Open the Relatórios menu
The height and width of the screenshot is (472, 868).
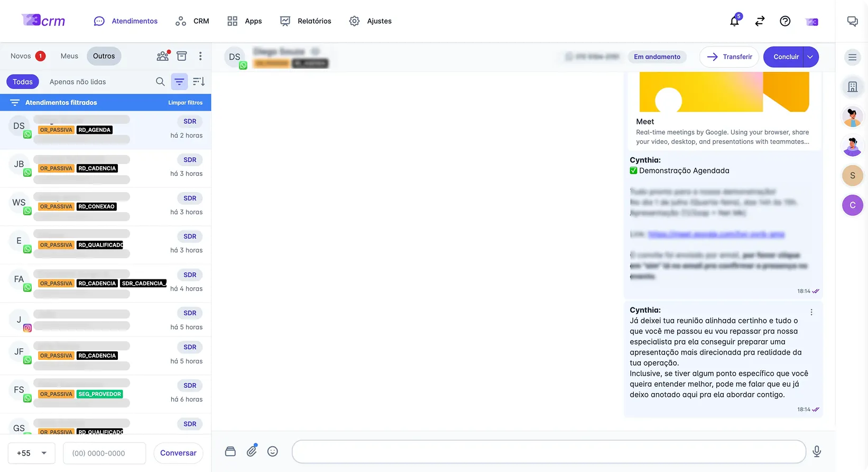point(306,21)
